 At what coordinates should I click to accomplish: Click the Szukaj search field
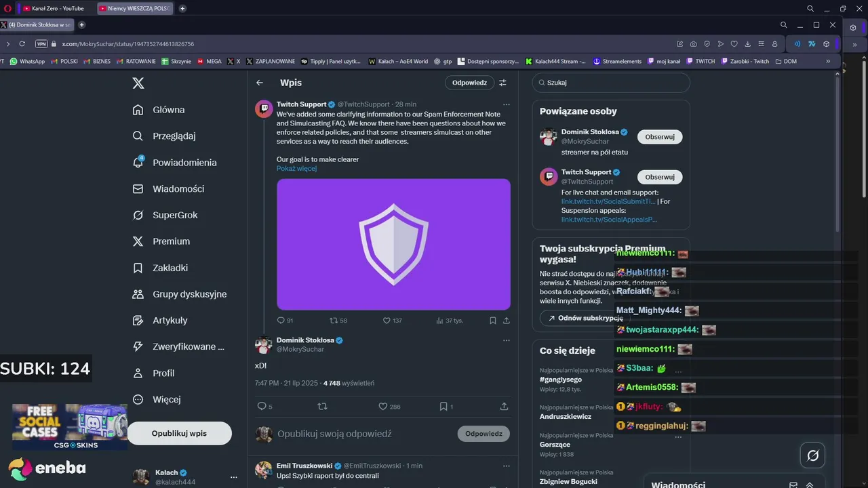click(611, 83)
